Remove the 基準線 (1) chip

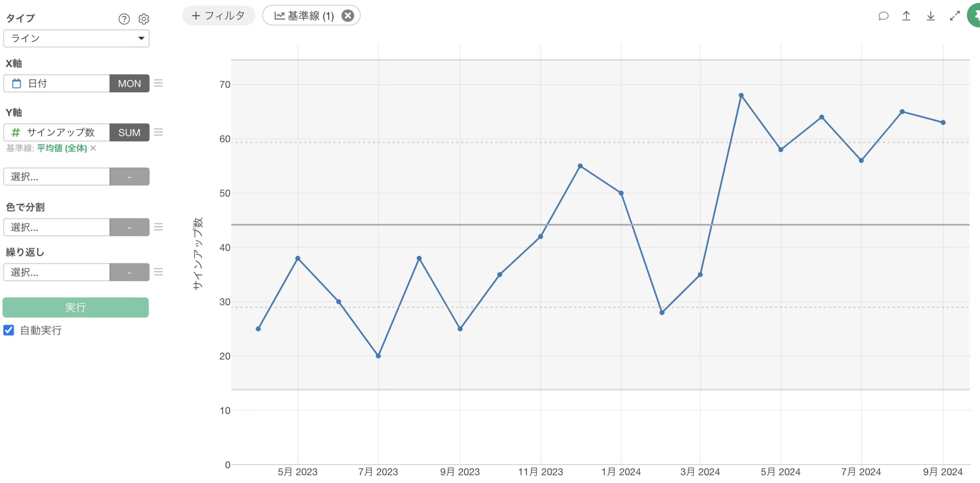point(347,16)
